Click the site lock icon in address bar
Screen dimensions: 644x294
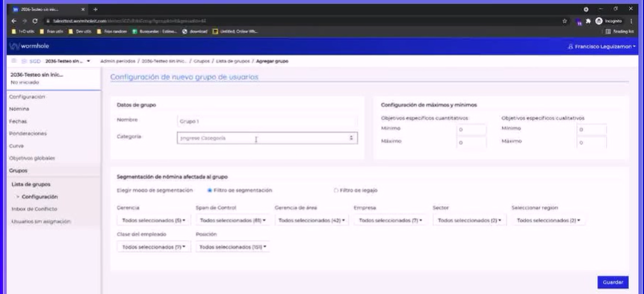(48, 21)
